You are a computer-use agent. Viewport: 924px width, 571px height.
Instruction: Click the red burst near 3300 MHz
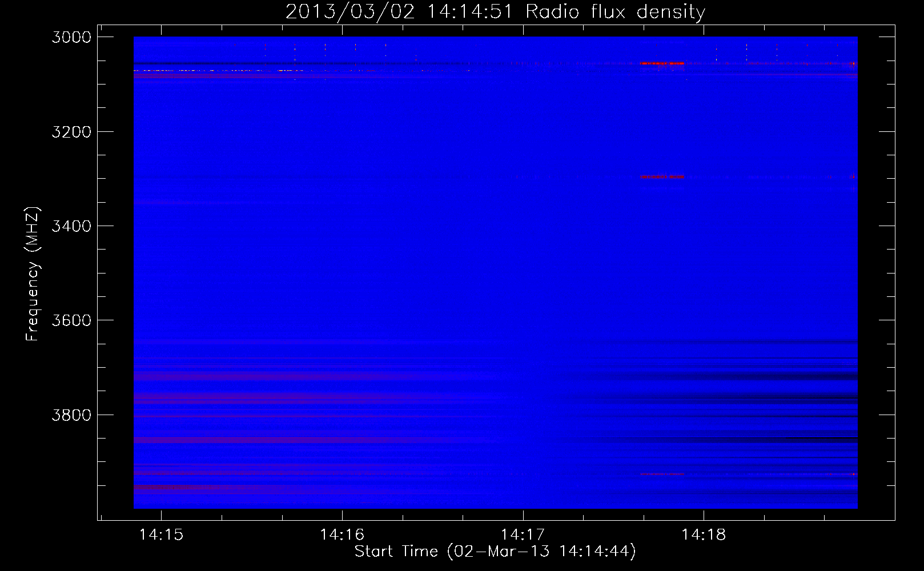662,177
